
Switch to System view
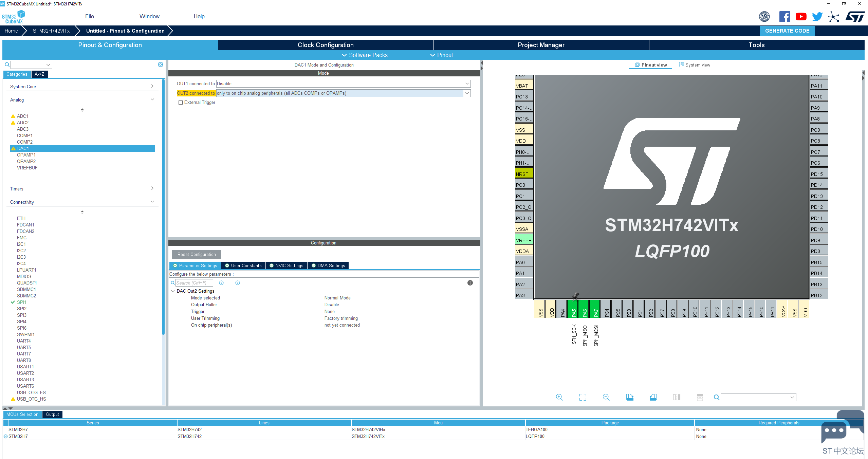point(694,65)
